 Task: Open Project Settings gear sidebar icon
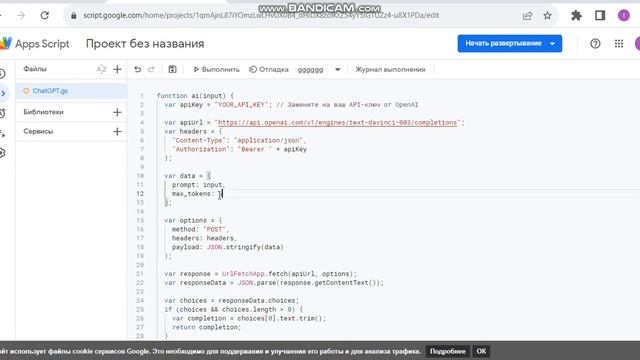click(x=2, y=153)
